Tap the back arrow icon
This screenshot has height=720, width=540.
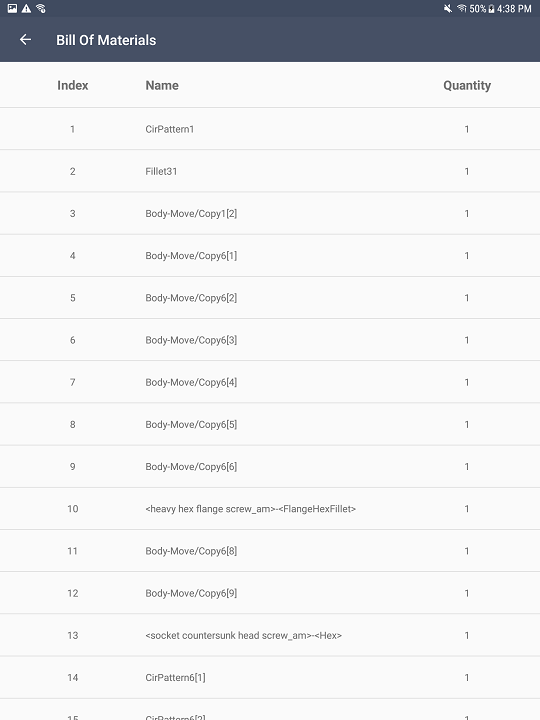point(25,40)
